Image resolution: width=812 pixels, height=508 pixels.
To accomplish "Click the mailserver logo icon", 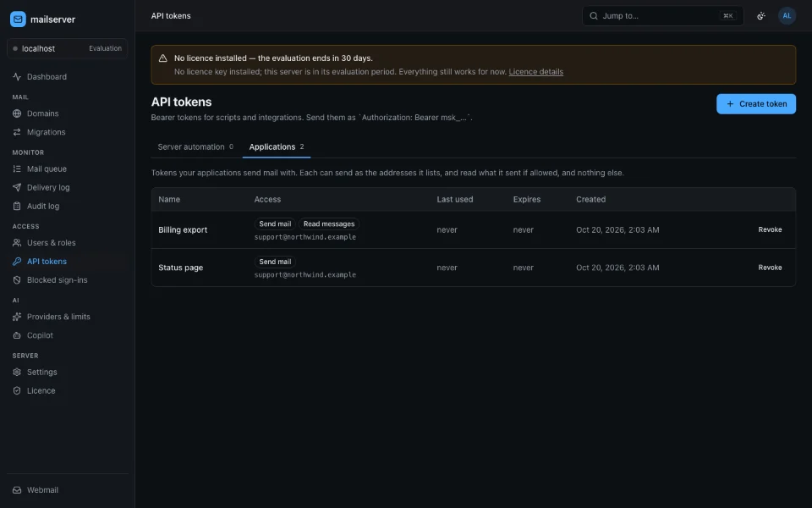I will point(18,19).
